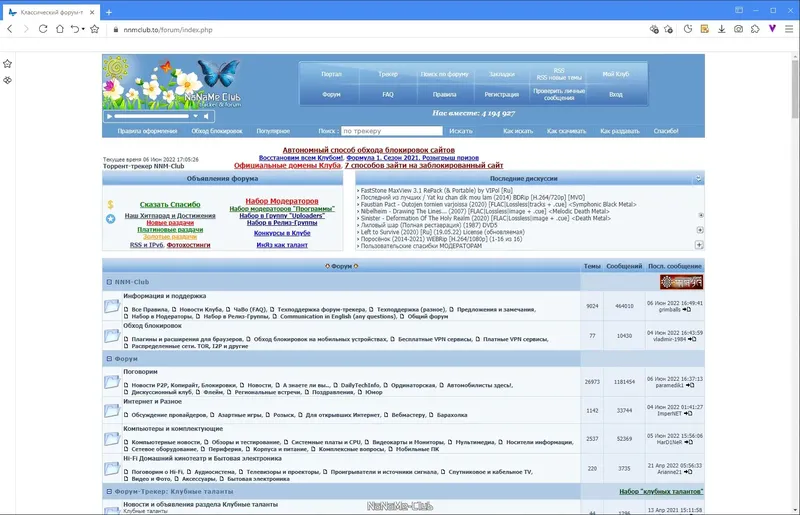
Task: Click the browser address bar
Action: tap(378, 30)
